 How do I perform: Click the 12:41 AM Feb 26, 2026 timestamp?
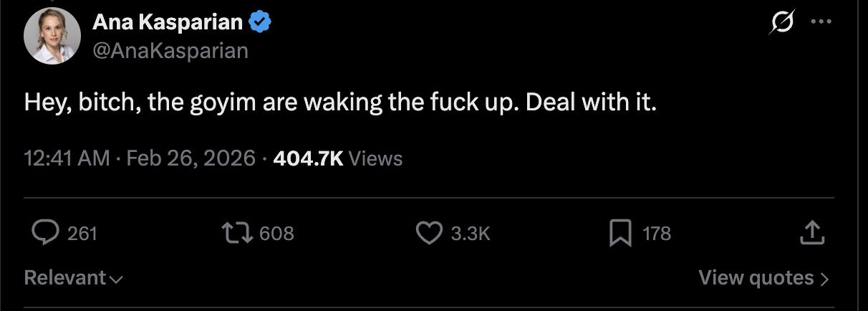(x=140, y=158)
